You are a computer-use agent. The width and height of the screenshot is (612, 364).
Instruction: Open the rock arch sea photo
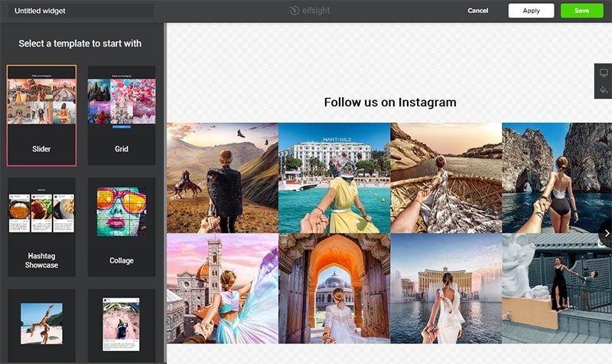[556, 177]
